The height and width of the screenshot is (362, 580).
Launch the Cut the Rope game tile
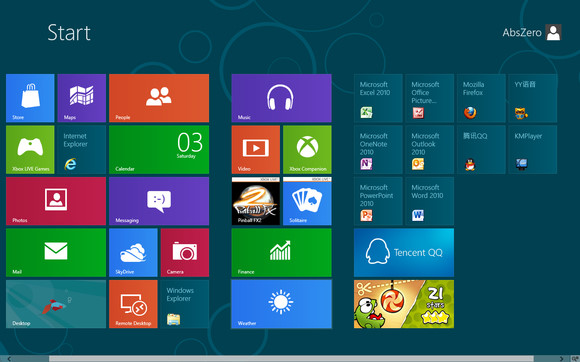[x=404, y=304]
